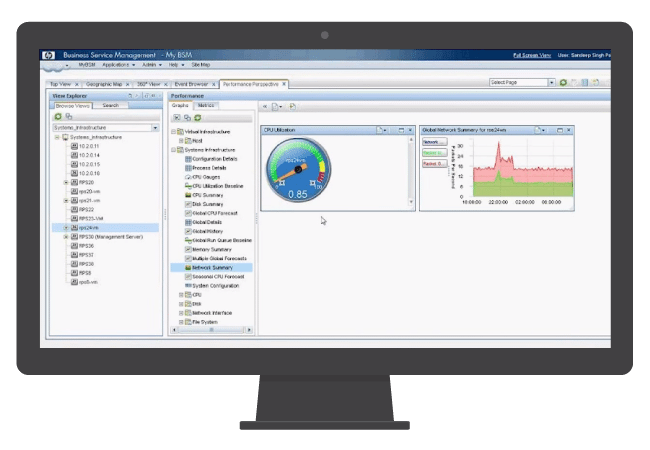Select the 10.2.0.11 host node

click(85, 146)
